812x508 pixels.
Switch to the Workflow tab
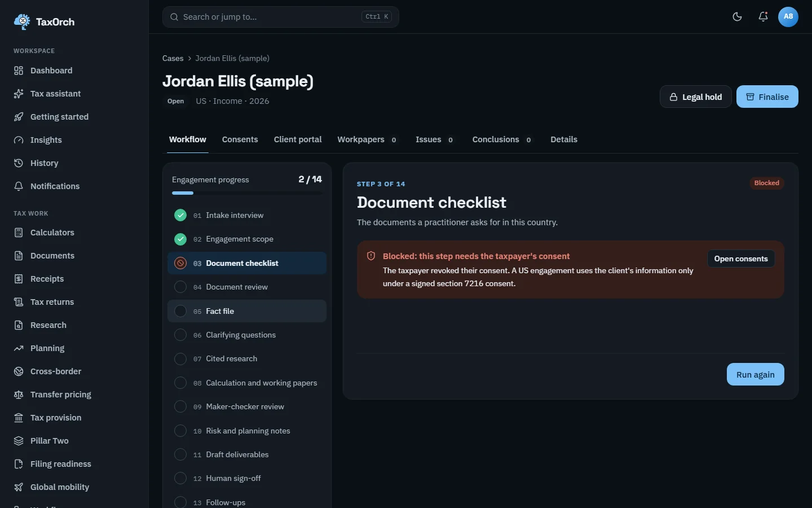point(188,139)
